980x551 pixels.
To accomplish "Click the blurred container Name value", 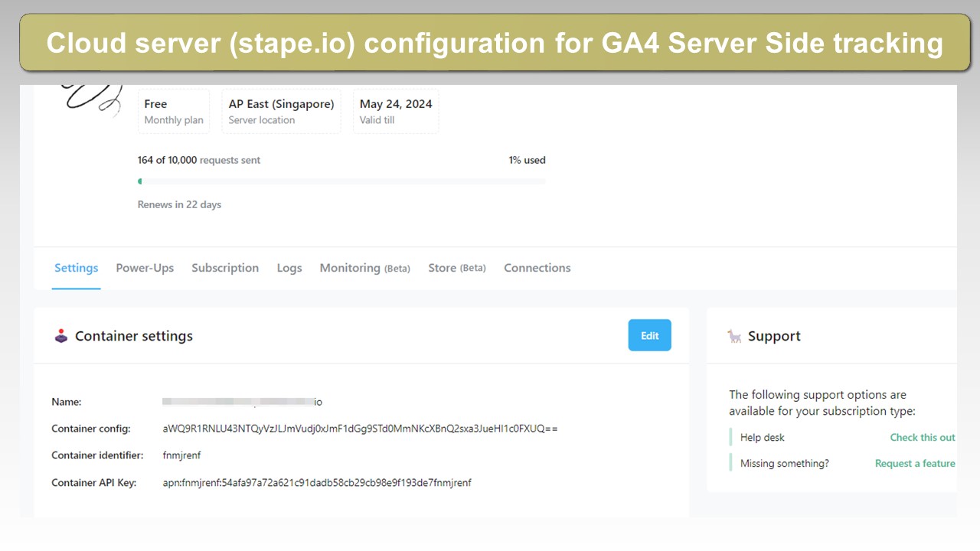I will (242, 402).
